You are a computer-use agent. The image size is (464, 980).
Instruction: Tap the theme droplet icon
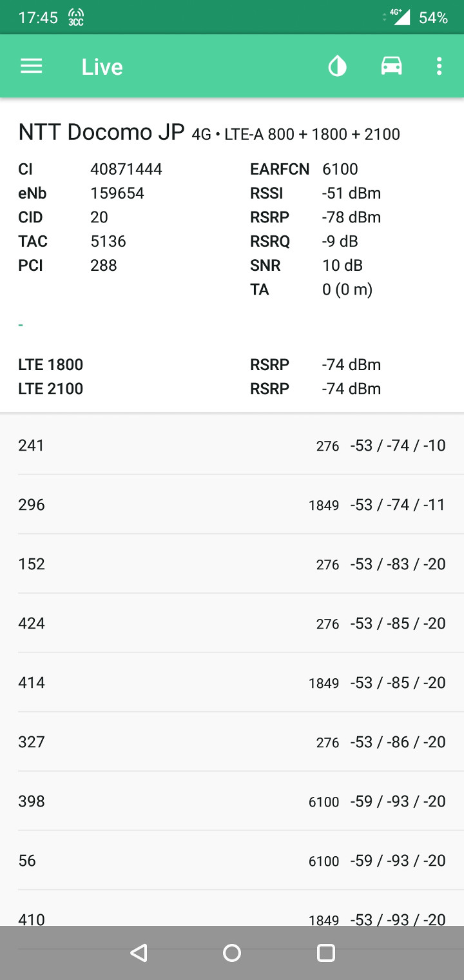(x=338, y=66)
